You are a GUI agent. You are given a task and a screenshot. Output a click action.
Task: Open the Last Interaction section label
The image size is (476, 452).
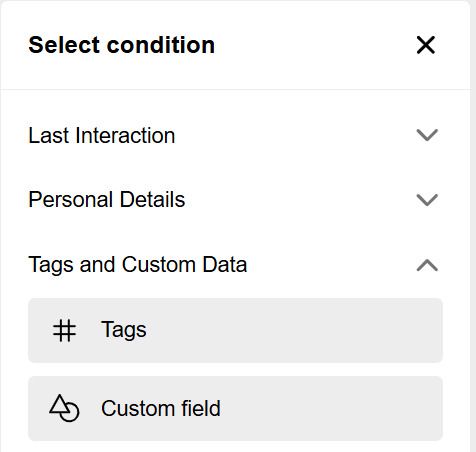102,135
